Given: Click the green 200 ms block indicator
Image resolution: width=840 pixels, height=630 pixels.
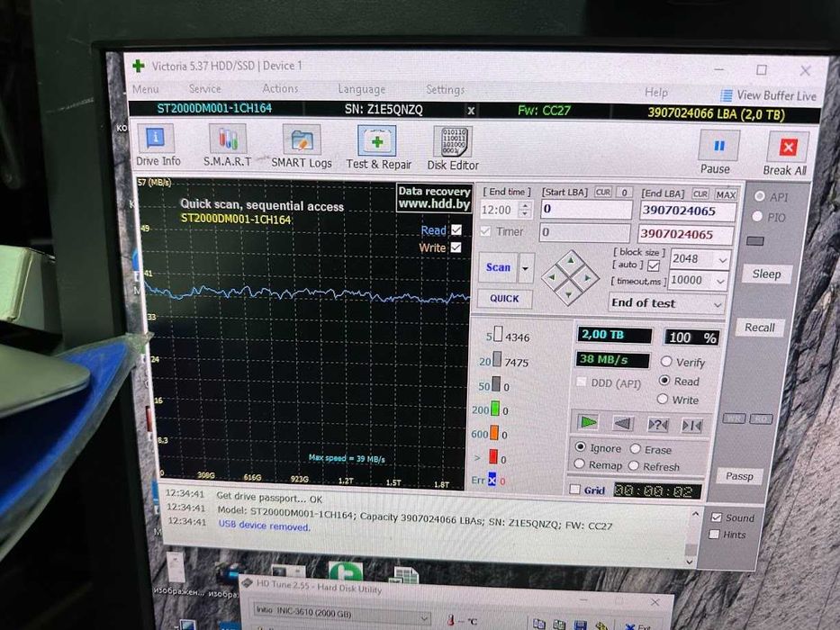Looking at the screenshot, I should coord(495,409).
